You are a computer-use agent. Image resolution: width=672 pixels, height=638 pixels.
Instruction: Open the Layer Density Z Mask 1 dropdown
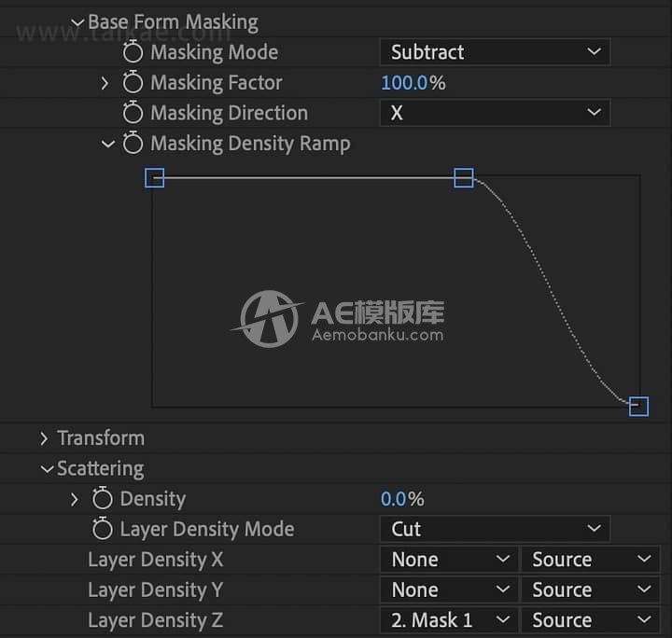tap(449, 620)
